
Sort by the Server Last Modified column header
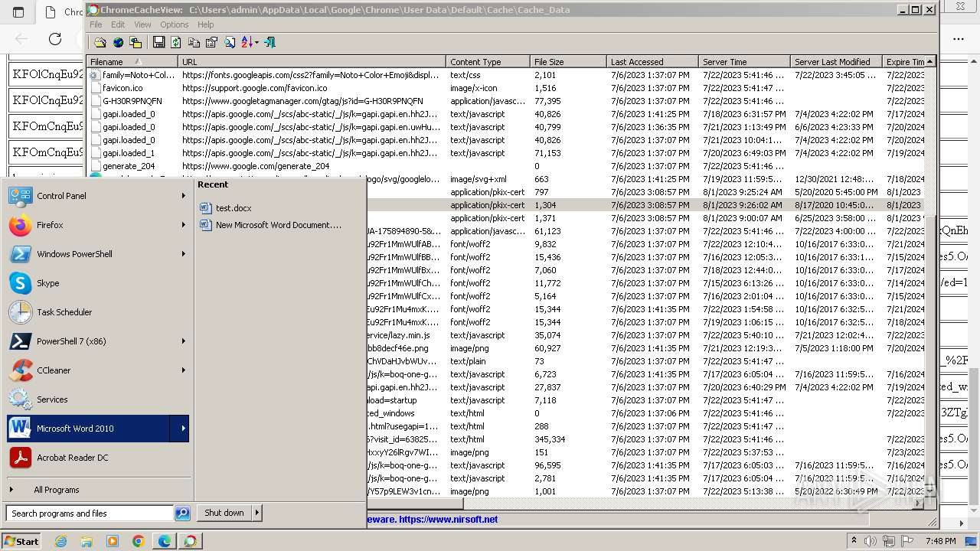pyautogui.click(x=836, y=62)
